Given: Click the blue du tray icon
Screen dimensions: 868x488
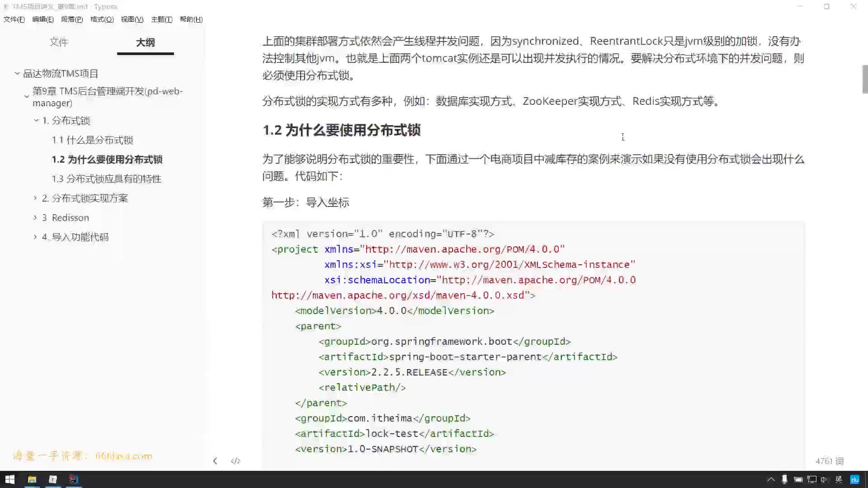Looking at the screenshot, I should click(x=854, y=479).
